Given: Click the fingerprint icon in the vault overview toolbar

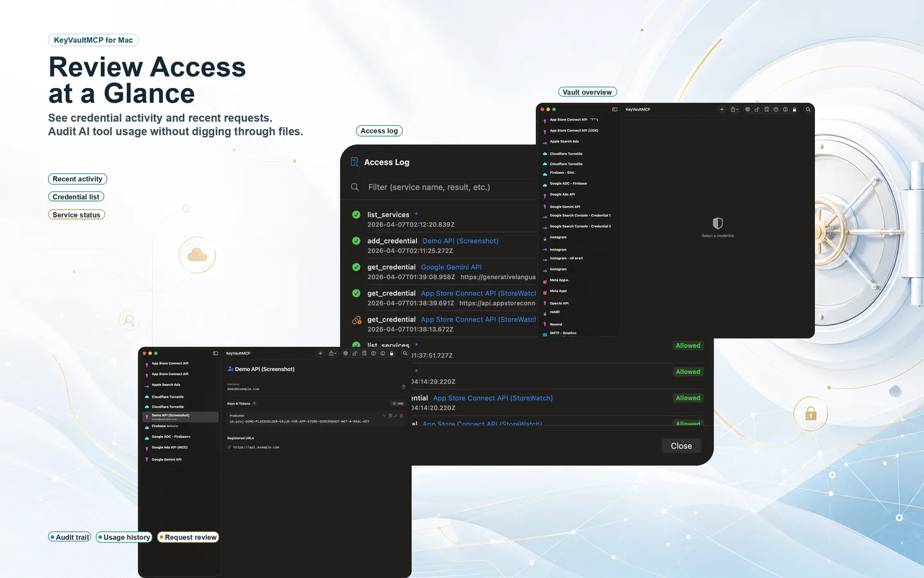Looking at the screenshot, I should click(x=748, y=109).
